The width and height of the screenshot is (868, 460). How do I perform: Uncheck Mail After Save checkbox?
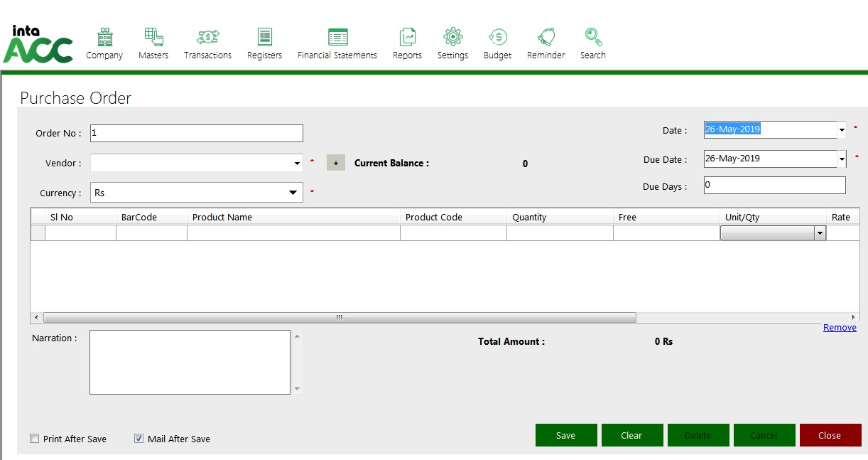[139, 439]
